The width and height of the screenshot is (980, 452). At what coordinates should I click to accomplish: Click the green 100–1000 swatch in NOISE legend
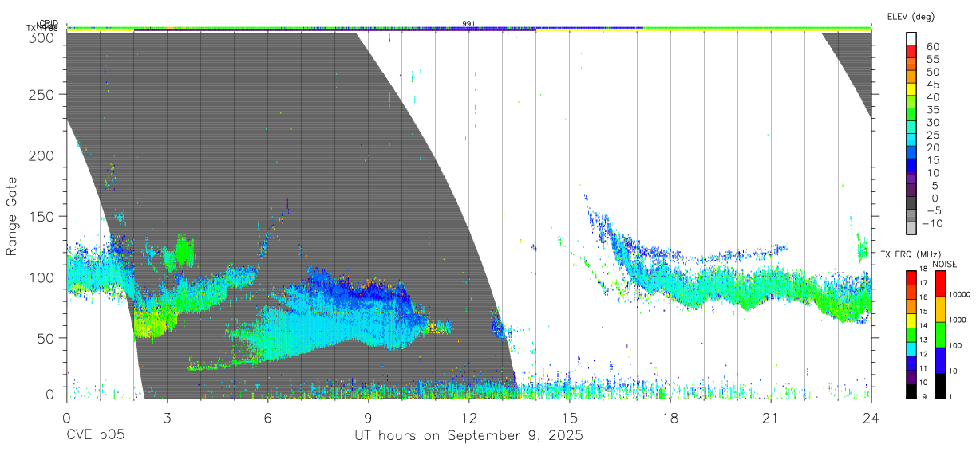tap(941, 333)
